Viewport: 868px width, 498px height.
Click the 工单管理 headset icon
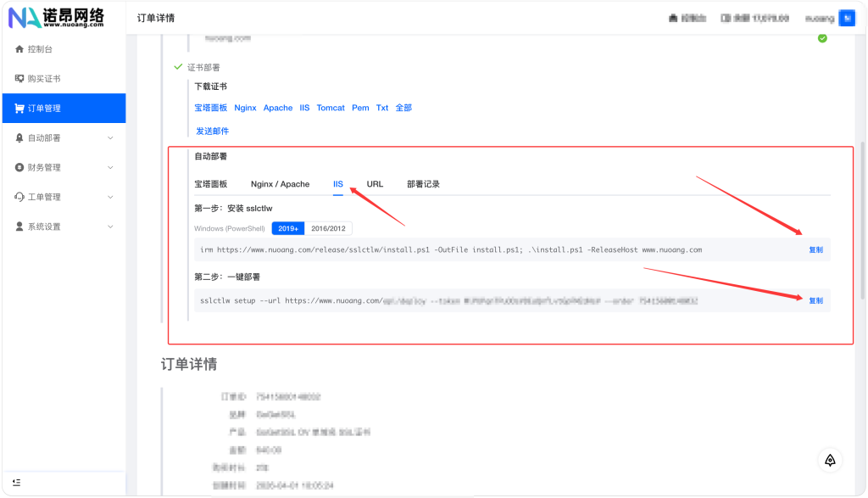coord(19,197)
